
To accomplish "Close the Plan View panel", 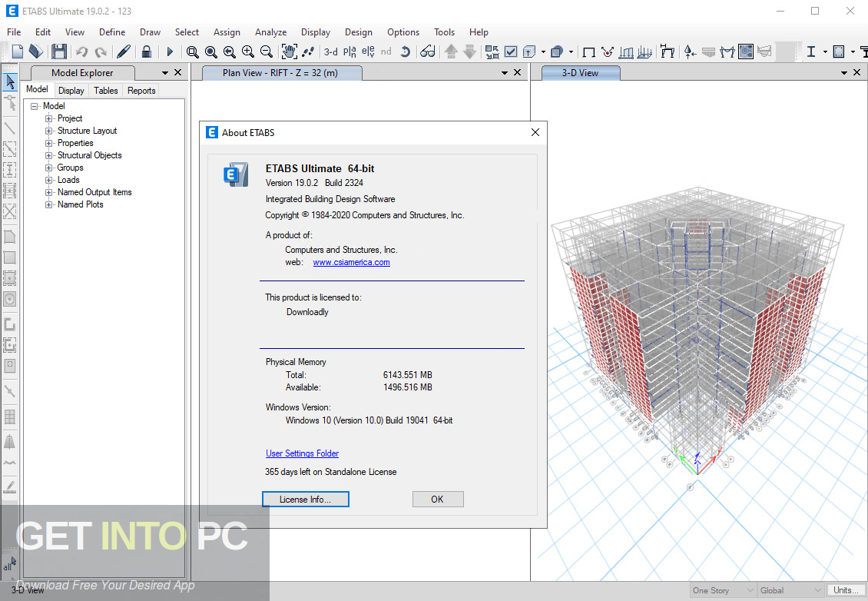I will click(x=517, y=72).
